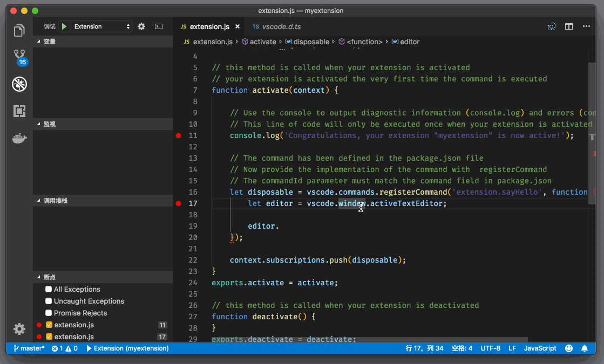Open the Explorer view in activity bar

coord(19,31)
